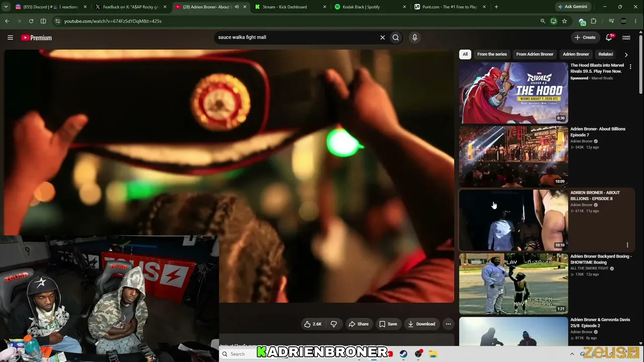
Task: Open the browser zoom magnifier in address bar
Action: tap(542, 21)
